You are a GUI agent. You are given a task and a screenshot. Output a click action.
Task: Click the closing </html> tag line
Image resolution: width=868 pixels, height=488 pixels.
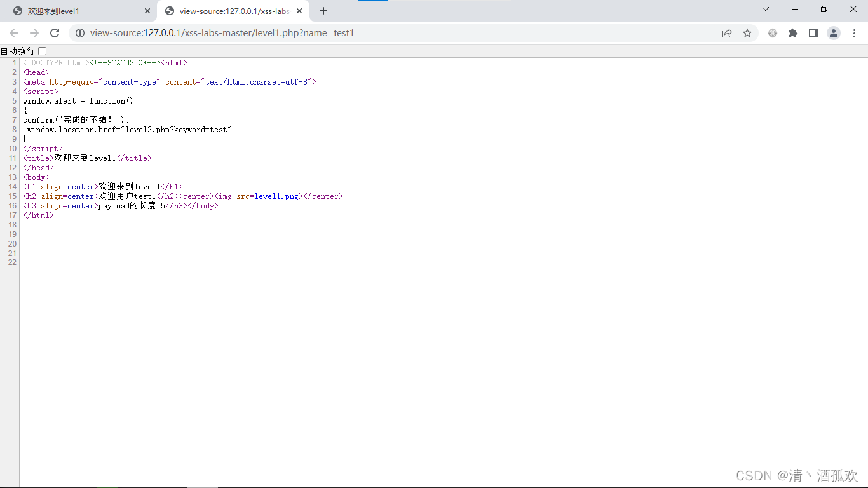click(38, 215)
